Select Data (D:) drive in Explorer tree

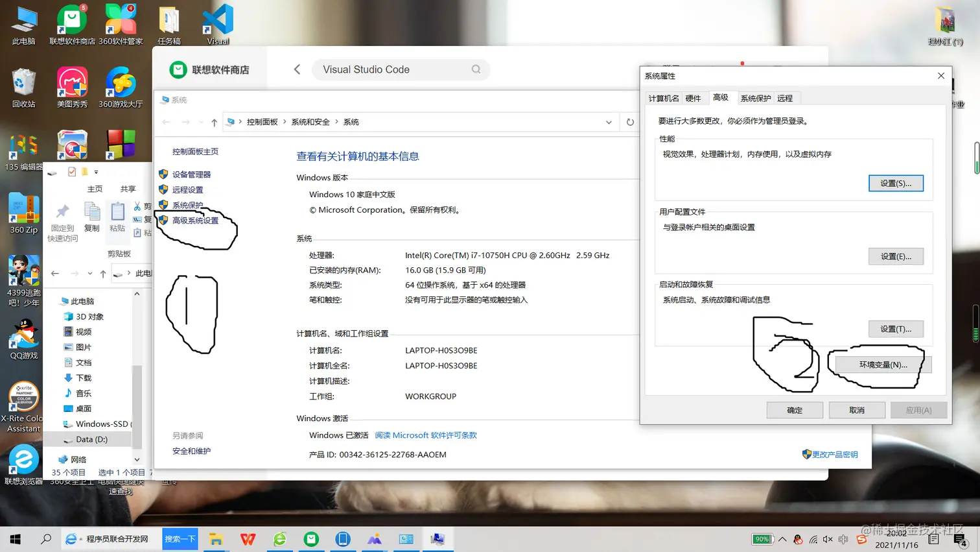[x=91, y=439]
